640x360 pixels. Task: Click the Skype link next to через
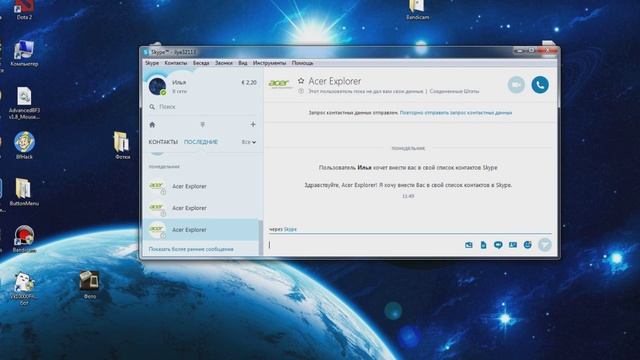point(290,229)
